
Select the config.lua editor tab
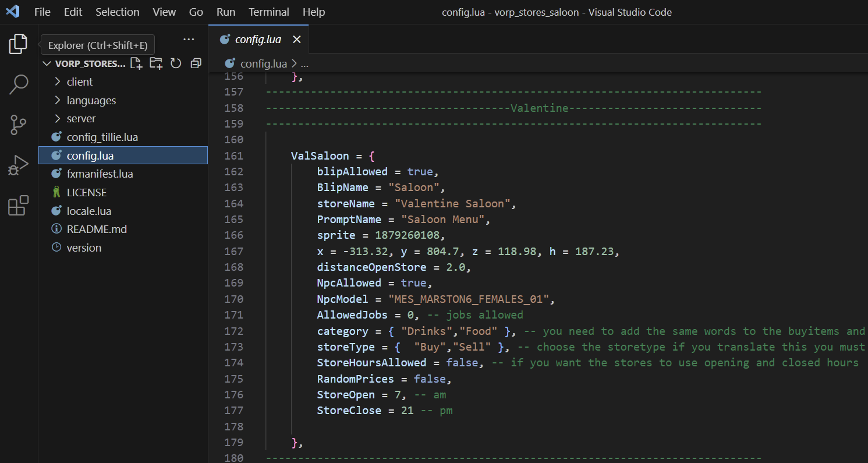(x=258, y=39)
